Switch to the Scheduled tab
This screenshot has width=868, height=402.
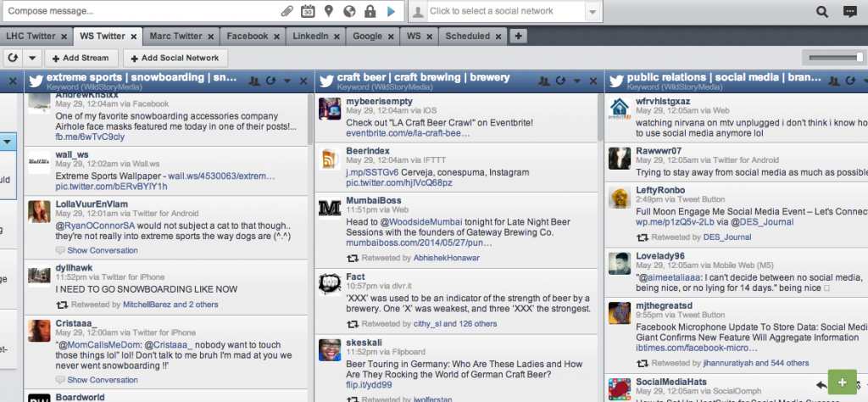(468, 36)
